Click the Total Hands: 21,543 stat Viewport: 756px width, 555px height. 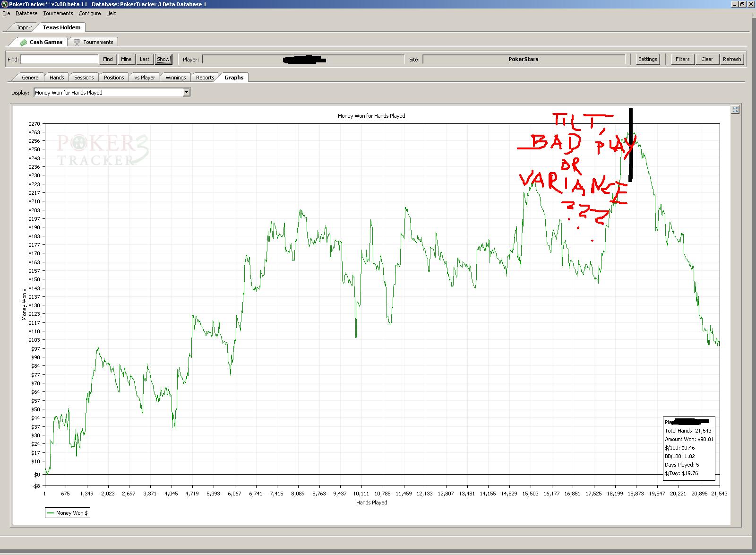tap(688, 431)
